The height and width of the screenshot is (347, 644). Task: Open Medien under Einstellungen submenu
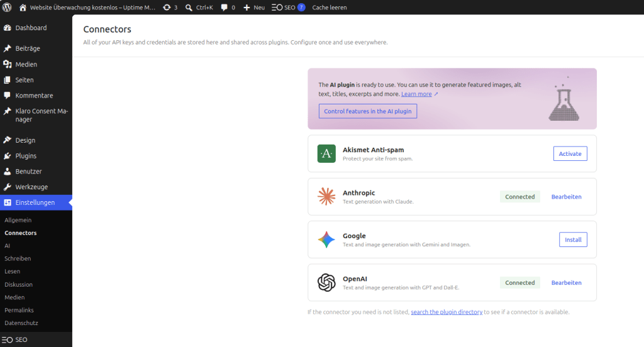(x=15, y=297)
